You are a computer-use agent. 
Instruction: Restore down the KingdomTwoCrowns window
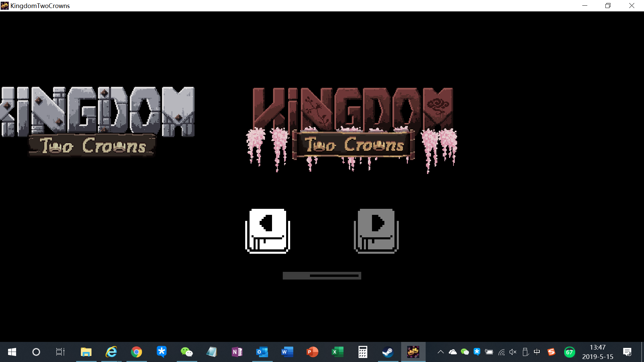(608, 6)
